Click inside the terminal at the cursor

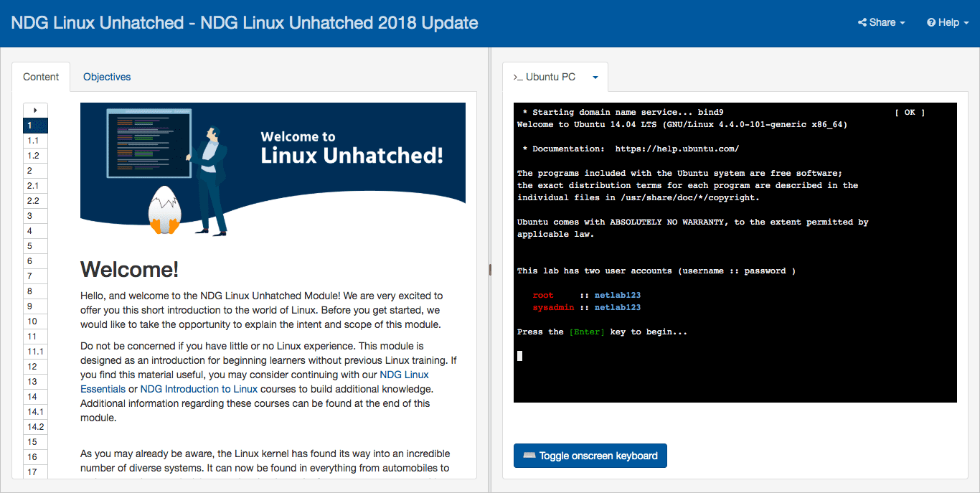519,355
